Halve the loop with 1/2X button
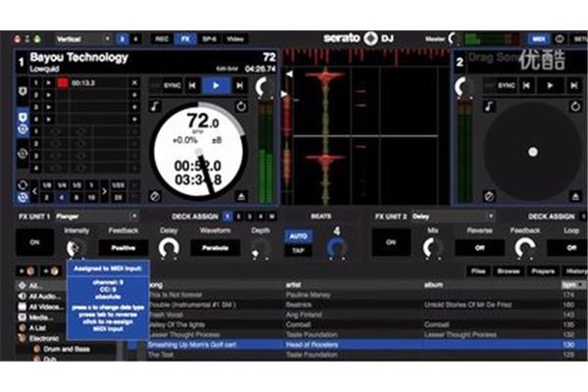The height and width of the screenshot is (392, 588). tap(119, 185)
